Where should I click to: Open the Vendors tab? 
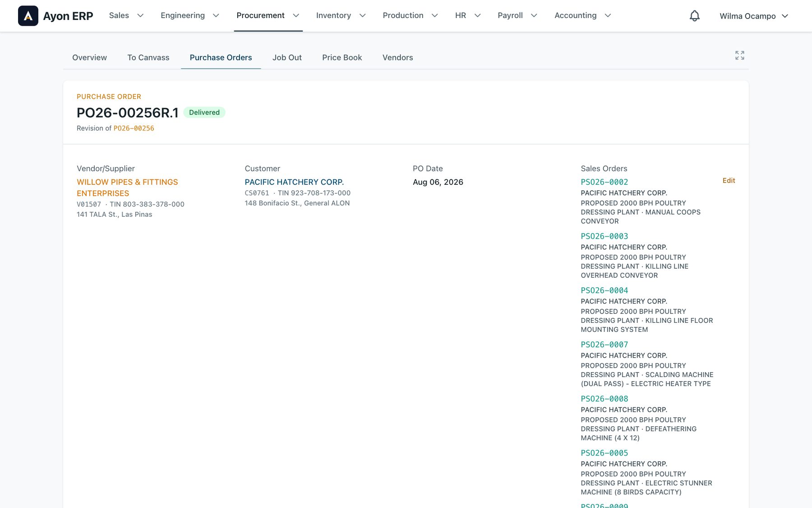(398, 57)
